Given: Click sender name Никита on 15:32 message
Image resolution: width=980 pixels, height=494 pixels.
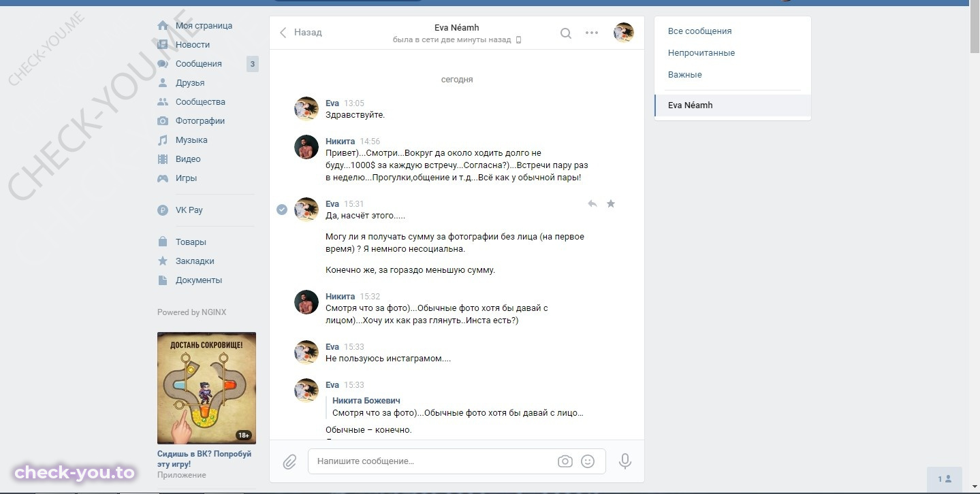Looking at the screenshot, I should point(340,297).
